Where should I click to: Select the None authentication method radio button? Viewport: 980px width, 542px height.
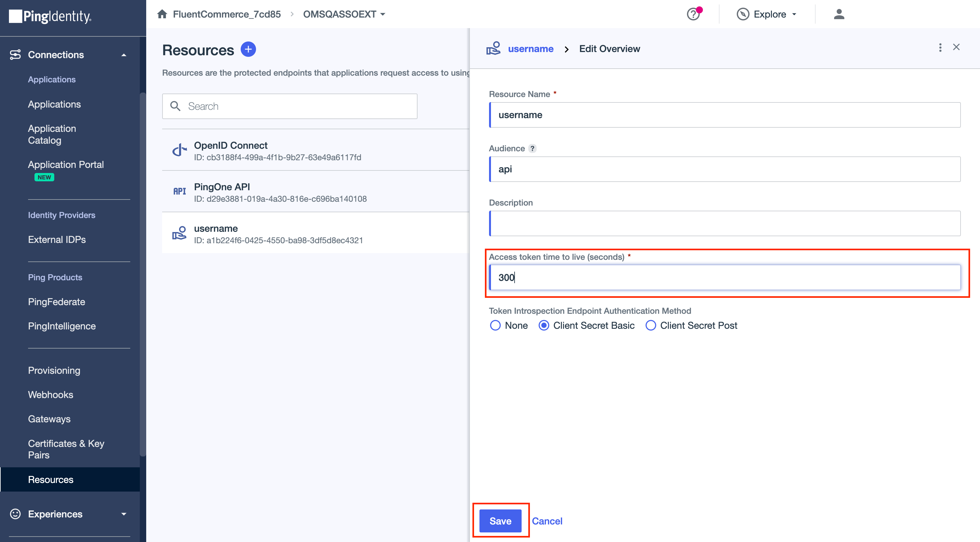click(496, 326)
